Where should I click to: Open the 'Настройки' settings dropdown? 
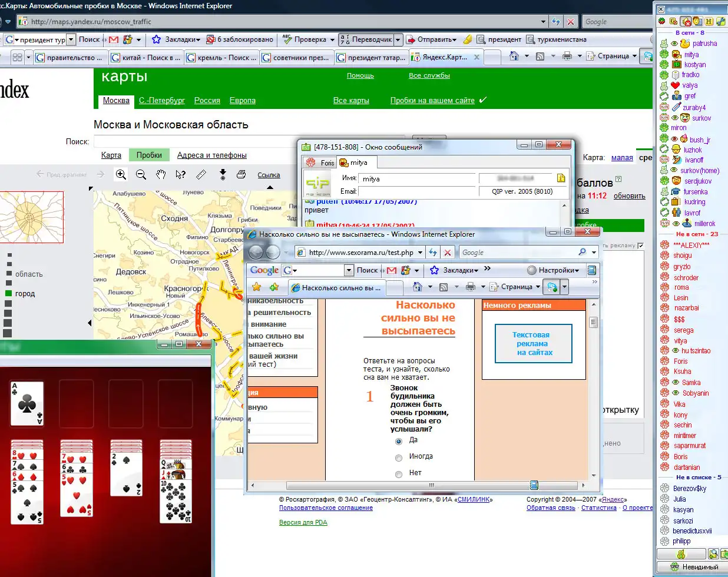coord(553,270)
